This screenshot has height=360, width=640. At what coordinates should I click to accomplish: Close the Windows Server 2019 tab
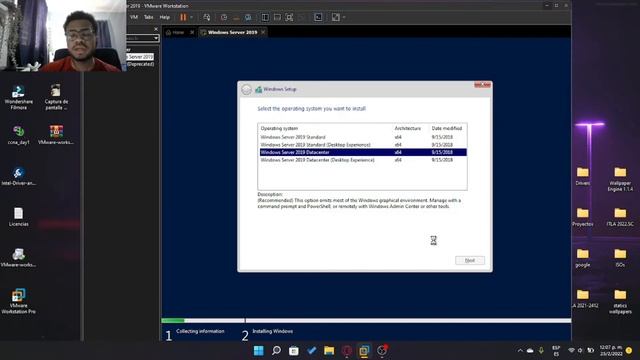tap(263, 32)
